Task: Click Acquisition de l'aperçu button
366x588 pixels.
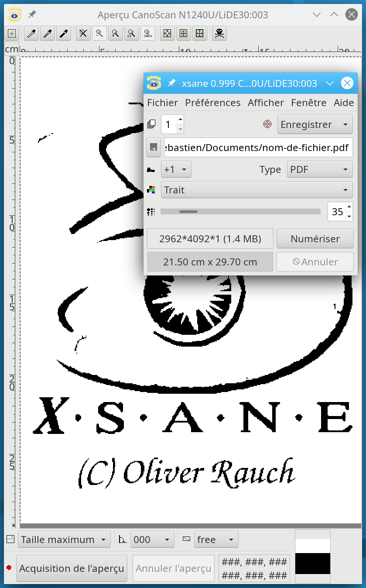Action: 72,568
